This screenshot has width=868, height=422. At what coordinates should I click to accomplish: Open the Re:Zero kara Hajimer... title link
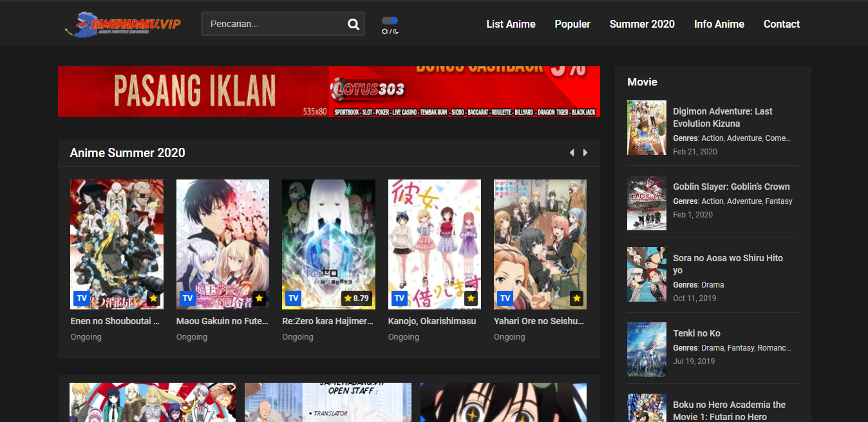tap(328, 320)
